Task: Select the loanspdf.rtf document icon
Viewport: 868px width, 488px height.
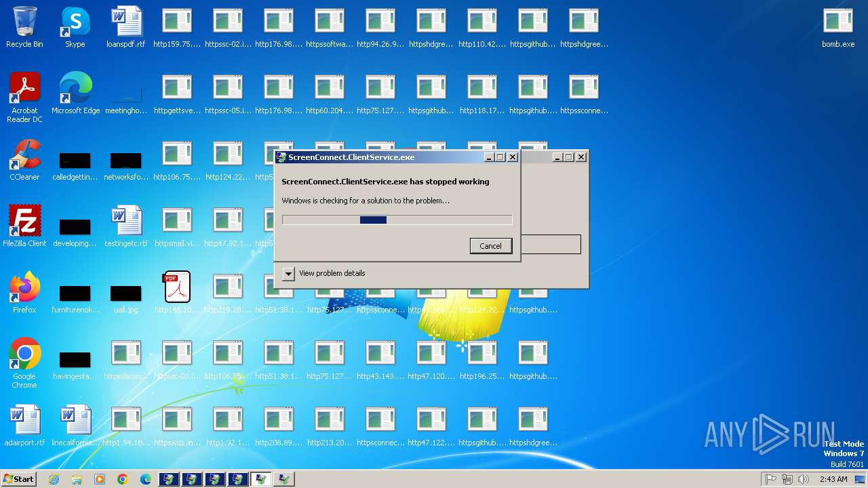Action: pyautogui.click(x=126, y=27)
